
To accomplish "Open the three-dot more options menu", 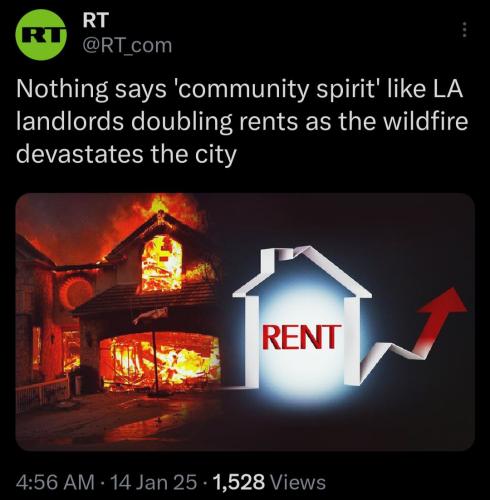I will point(464,30).
